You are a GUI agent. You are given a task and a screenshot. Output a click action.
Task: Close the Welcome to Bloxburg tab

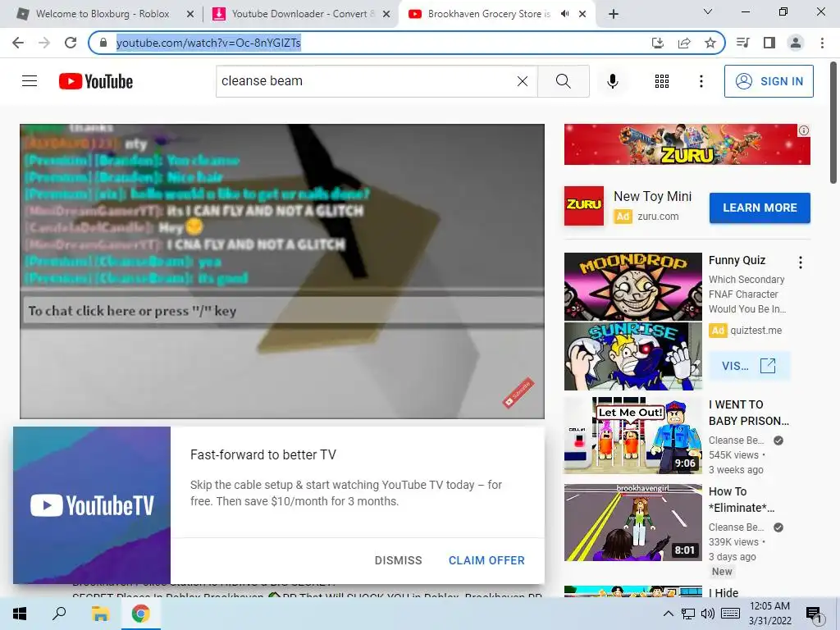(189, 15)
